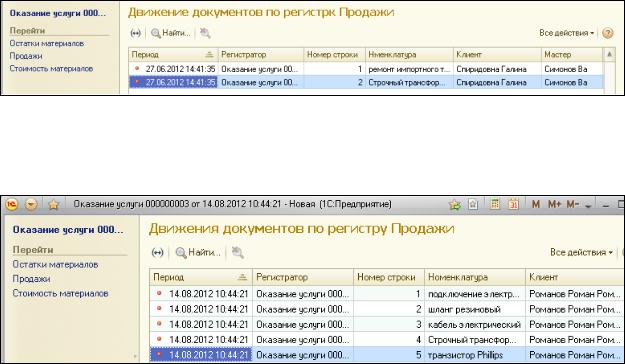The image size is (625, 364).
Task: Select the cell 'транзистор Philips'
Action: (x=475, y=355)
